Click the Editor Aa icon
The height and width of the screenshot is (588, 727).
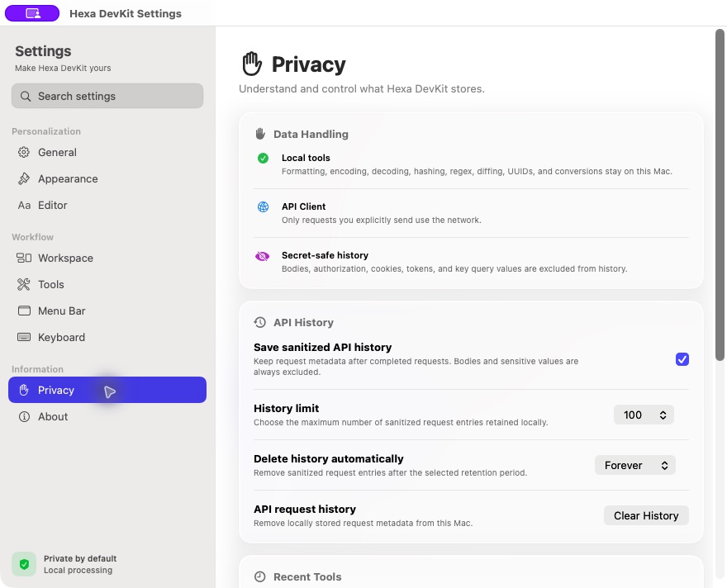coord(24,205)
